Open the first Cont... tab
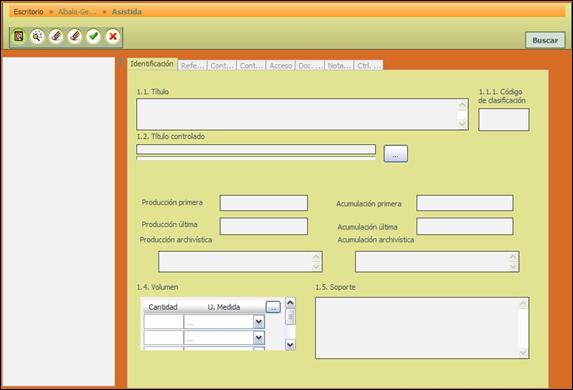This screenshot has height=390, width=573. click(x=222, y=65)
